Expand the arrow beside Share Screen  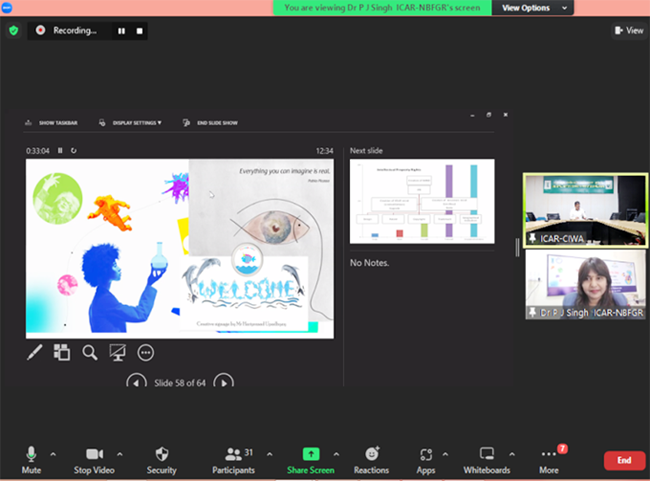pos(336,453)
